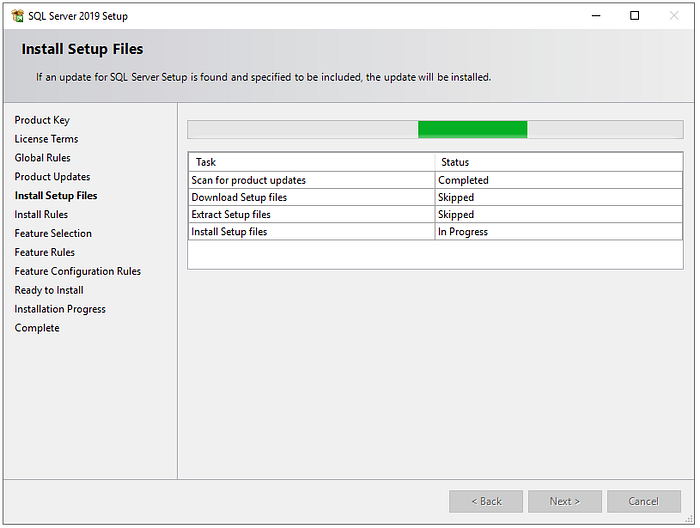
Task: Click the update description text under heading
Action: [x=263, y=78]
